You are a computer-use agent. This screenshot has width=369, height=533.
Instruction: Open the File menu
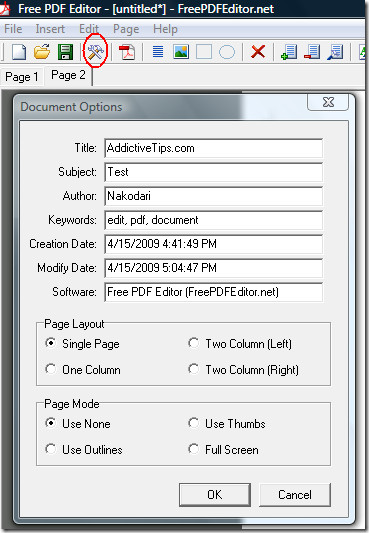[13, 29]
